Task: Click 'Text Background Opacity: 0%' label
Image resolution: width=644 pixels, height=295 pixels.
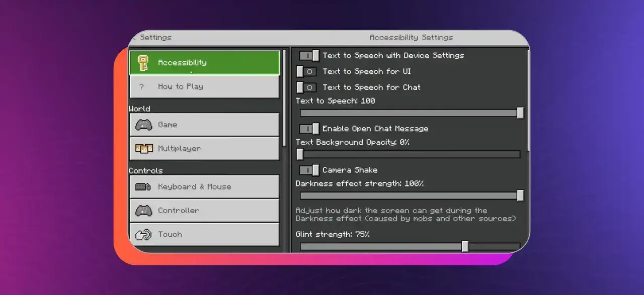Action: (x=353, y=142)
